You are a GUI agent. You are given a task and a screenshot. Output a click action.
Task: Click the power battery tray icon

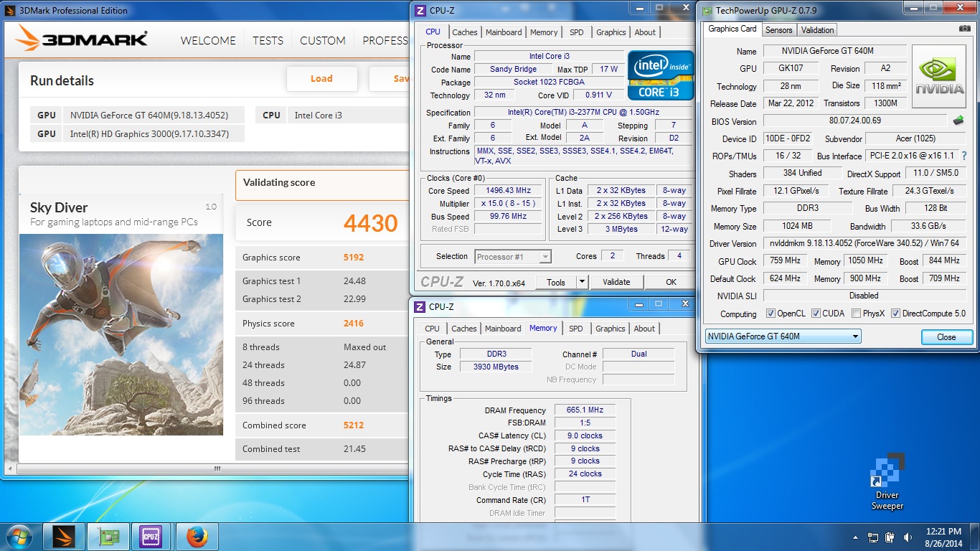coord(890,537)
